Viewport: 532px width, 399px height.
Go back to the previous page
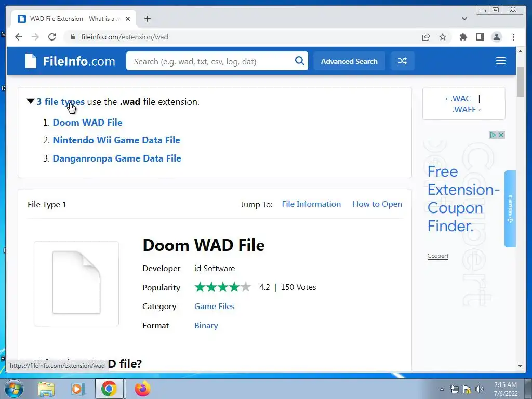click(x=19, y=37)
